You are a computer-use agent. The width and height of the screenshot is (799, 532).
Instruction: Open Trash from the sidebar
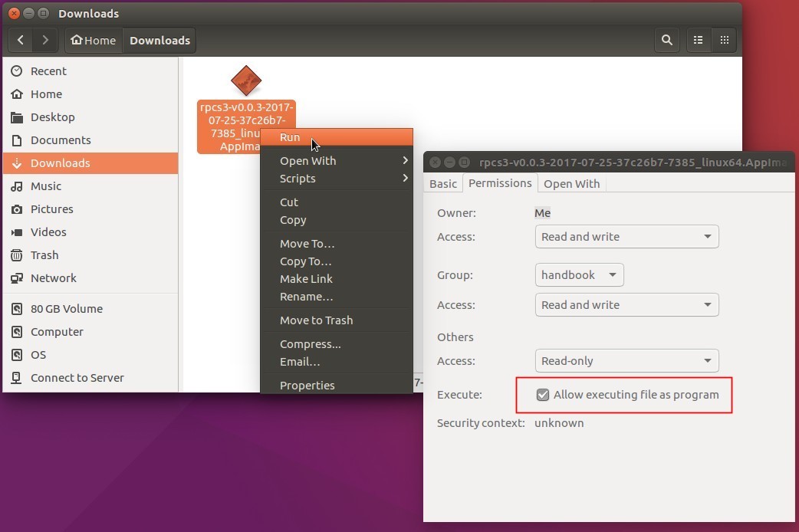44,255
